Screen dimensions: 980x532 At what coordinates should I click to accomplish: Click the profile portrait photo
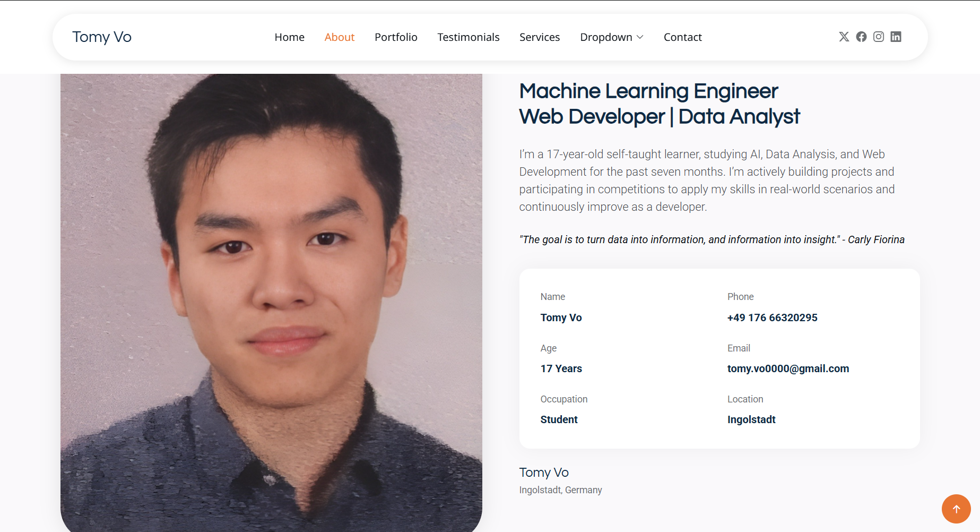[x=271, y=303]
